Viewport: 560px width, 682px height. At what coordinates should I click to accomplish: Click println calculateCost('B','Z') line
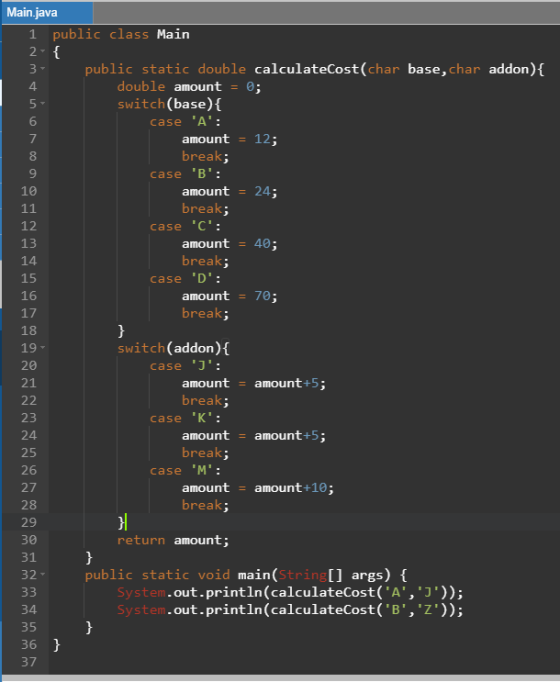(290, 610)
